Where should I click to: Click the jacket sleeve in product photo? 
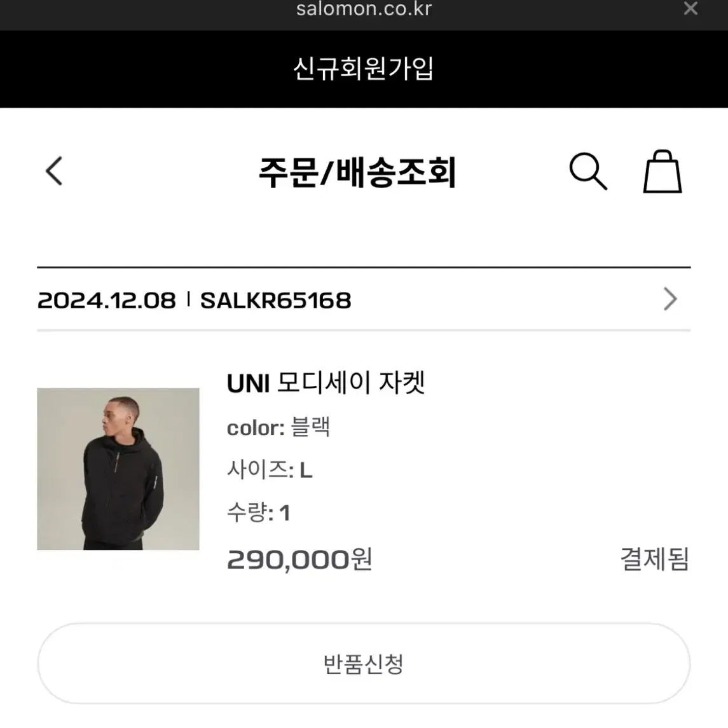click(154, 488)
